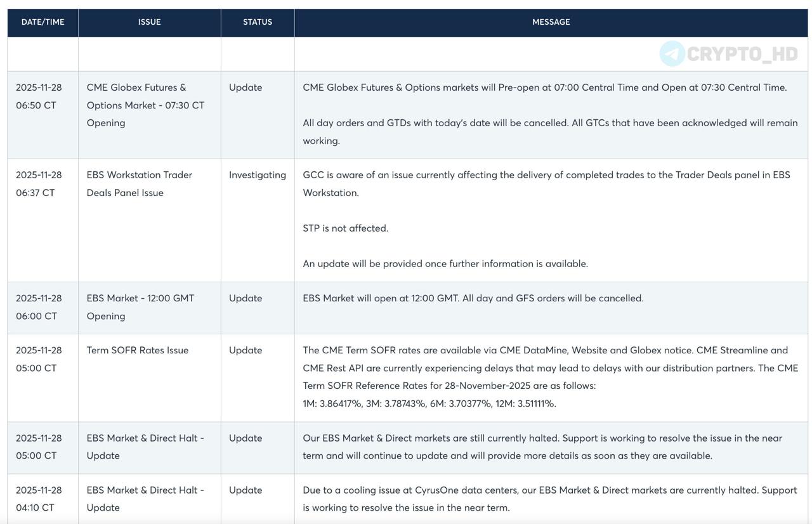This screenshot has width=812, height=524.
Task: Select the EBS Market 12:00 GMT Opening issue
Action: pos(140,307)
